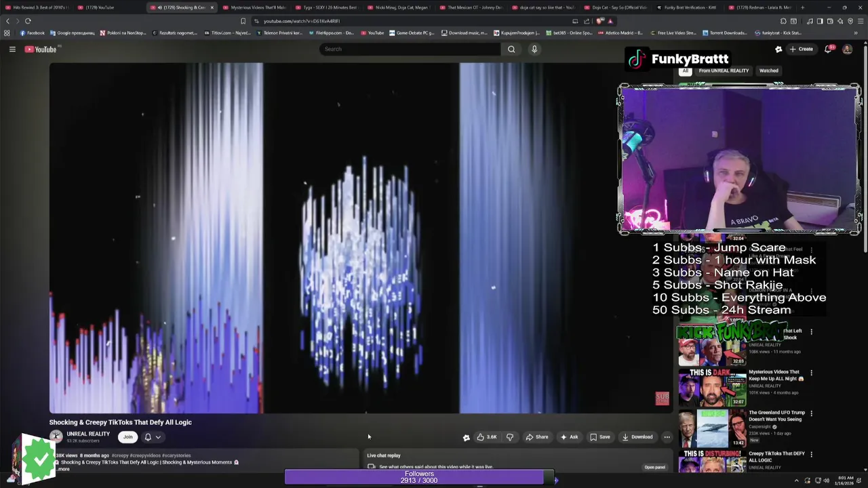Click the UNREAL REALITY channel avatar
868x488 pixels.
[x=56, y=437]
